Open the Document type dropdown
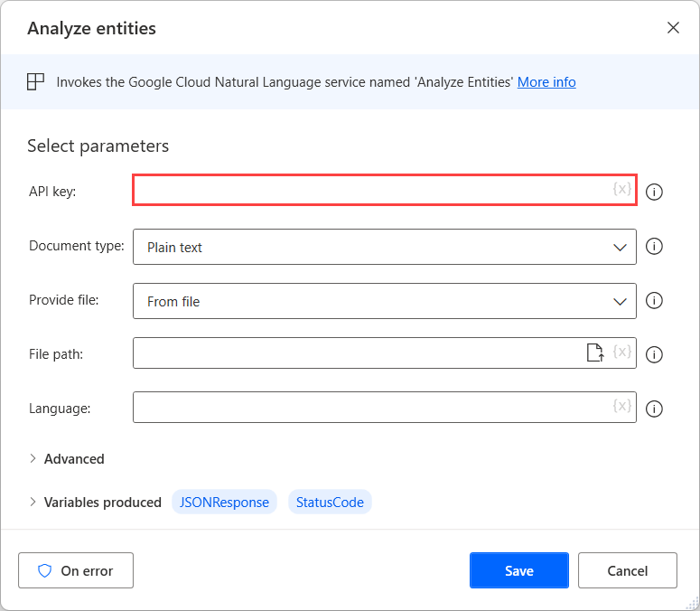Screen dimensions: 700x611 (x=384, y=247)
